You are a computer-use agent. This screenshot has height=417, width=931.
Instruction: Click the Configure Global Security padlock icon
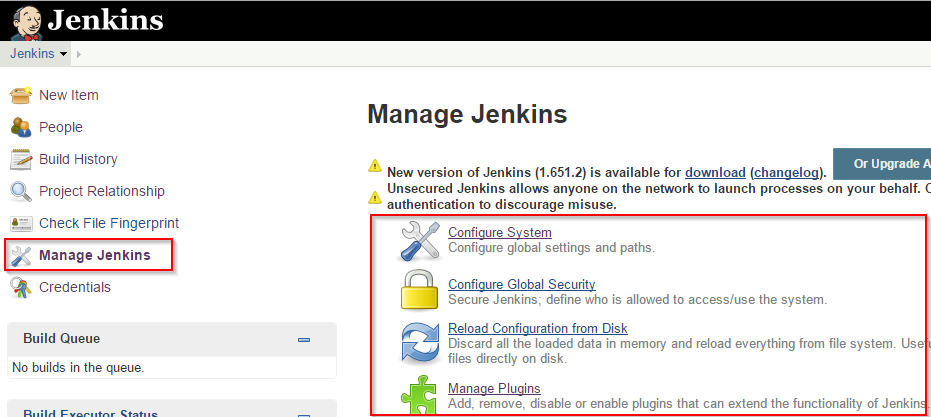(420, 289)
